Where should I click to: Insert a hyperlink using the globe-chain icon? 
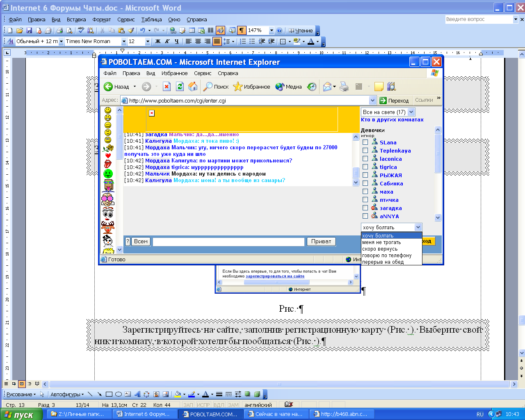click(x=173, y=30)
